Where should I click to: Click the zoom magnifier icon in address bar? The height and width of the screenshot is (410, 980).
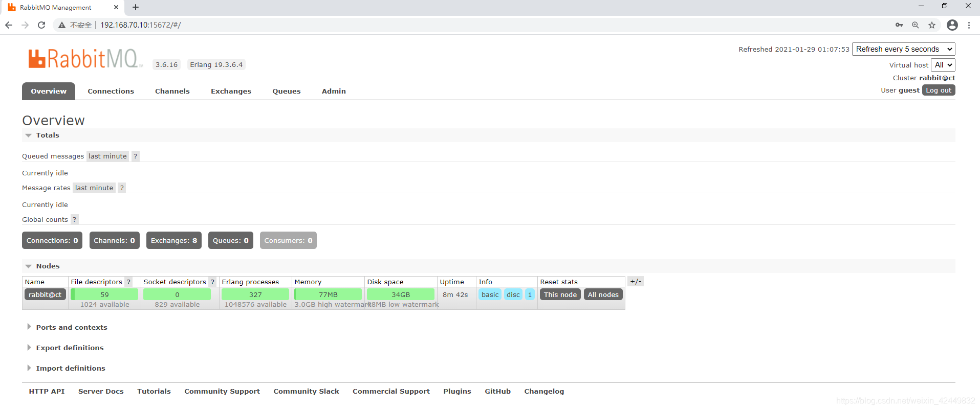point(916,25)
